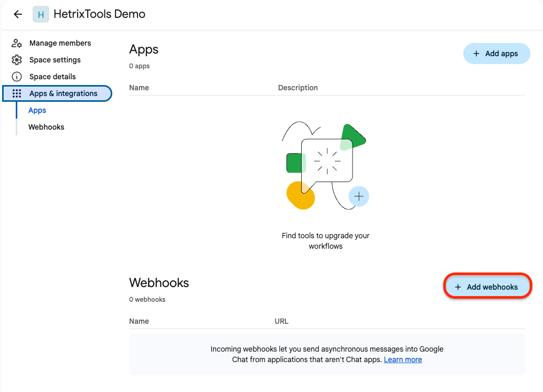
Task: Click the Apps & integrations grid icon
Action: 17,93
